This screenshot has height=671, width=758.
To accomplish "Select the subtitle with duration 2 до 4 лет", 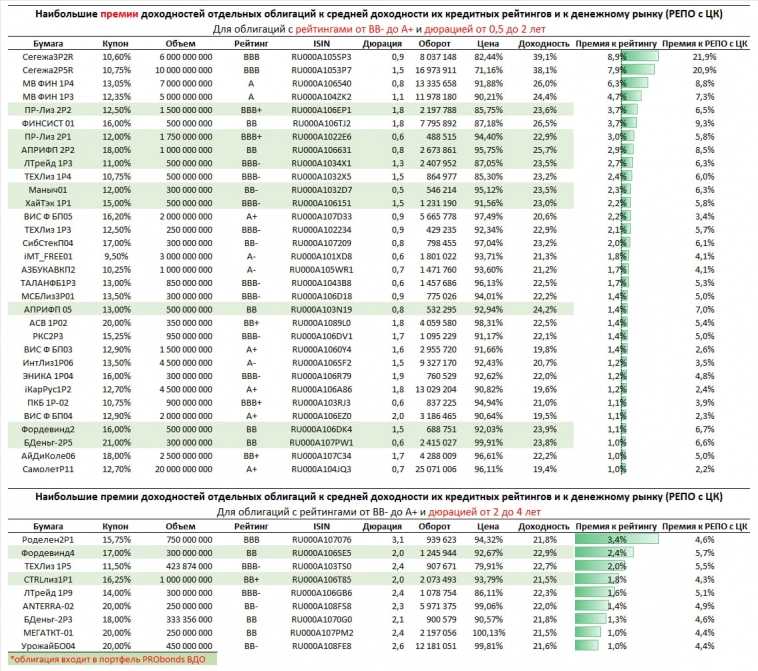I will coord(379,511).
